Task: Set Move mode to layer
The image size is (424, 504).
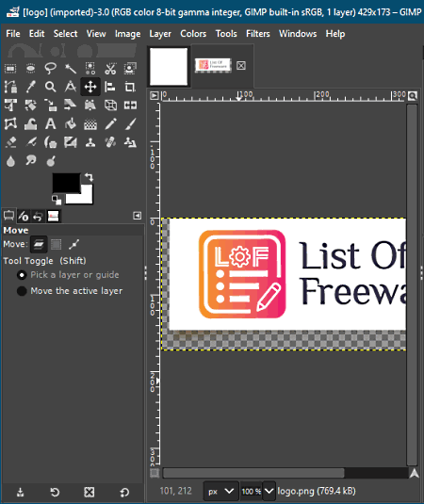Action: pos(39,245)
